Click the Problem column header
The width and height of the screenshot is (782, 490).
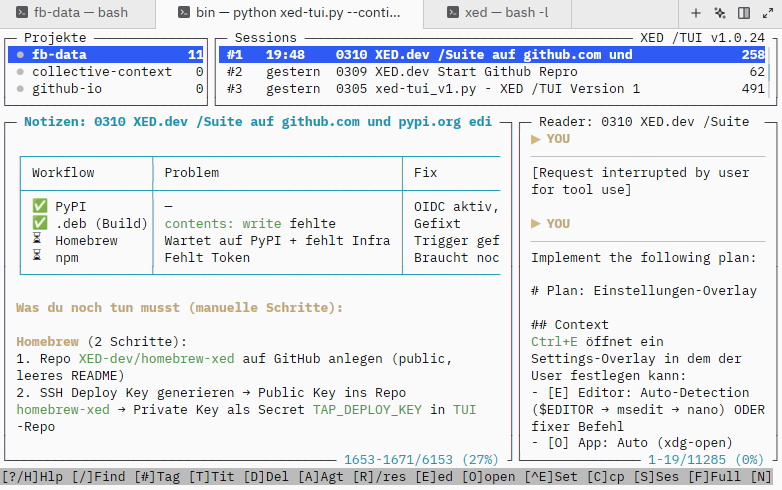click(x=192, y=172)
